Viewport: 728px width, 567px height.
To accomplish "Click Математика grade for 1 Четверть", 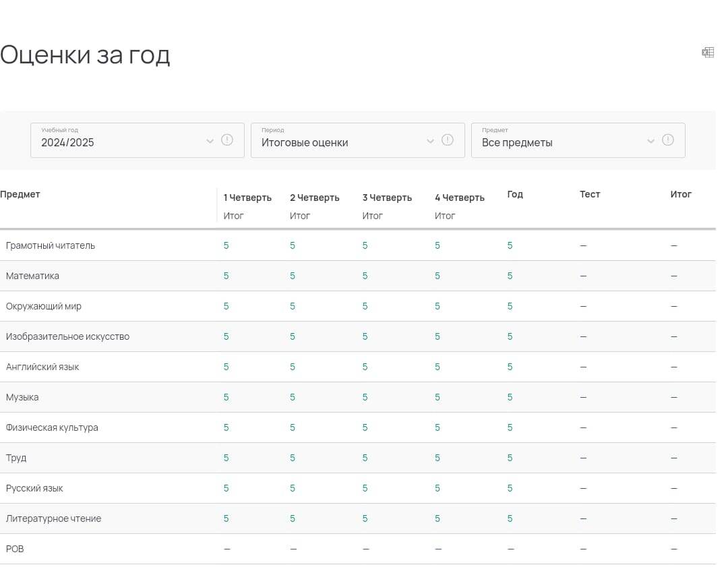I will tap(226, 276).
